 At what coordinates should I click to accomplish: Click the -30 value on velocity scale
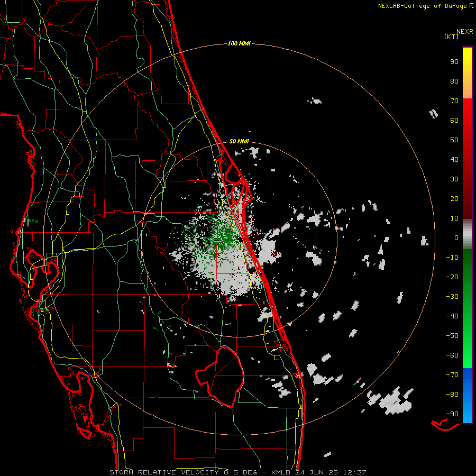pyautogui.click(x=452, y=297)
